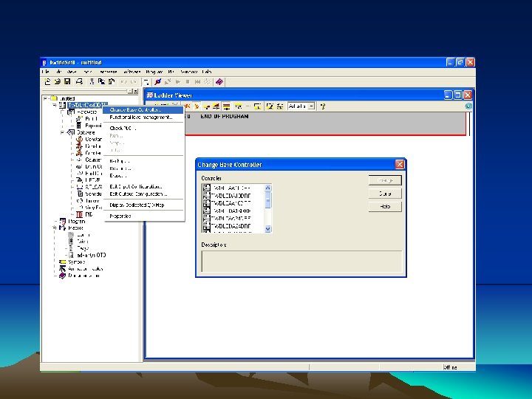Click the Paste clipboard icon
Screen dimensions: 532x399
[112, 81]
